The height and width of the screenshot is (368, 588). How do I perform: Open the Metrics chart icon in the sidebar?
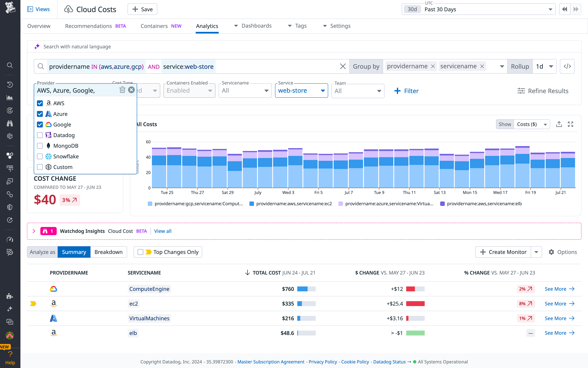point(10,97)
